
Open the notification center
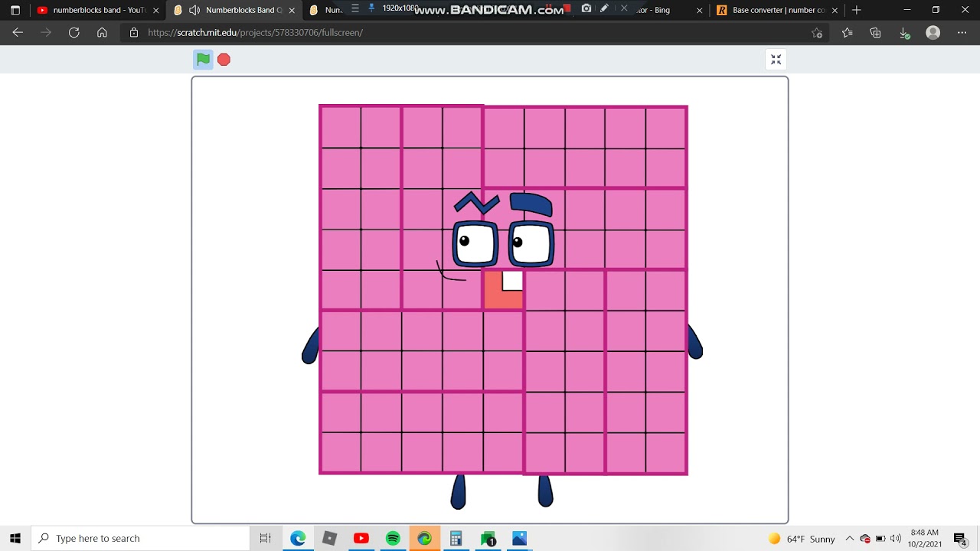coord(960,539)
